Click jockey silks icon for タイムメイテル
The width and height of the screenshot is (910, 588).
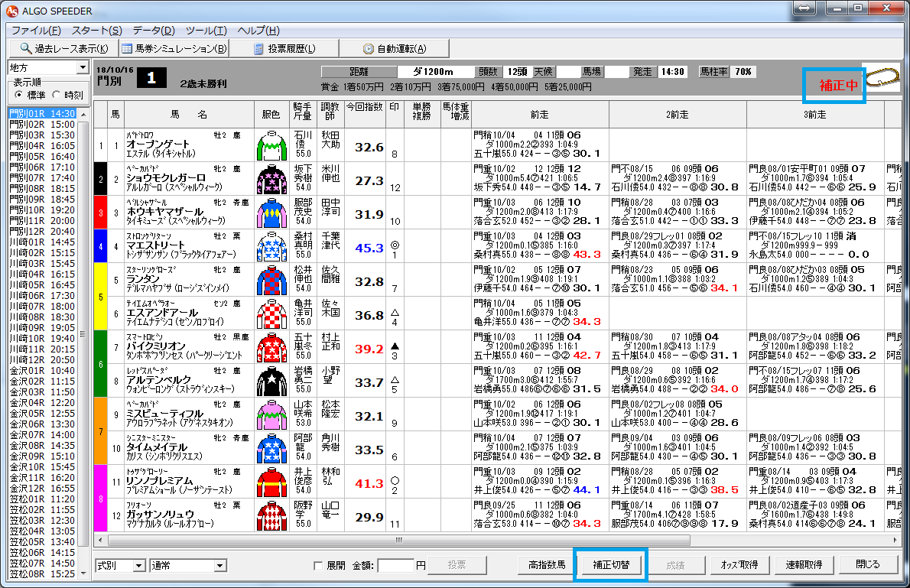(271, 449)
